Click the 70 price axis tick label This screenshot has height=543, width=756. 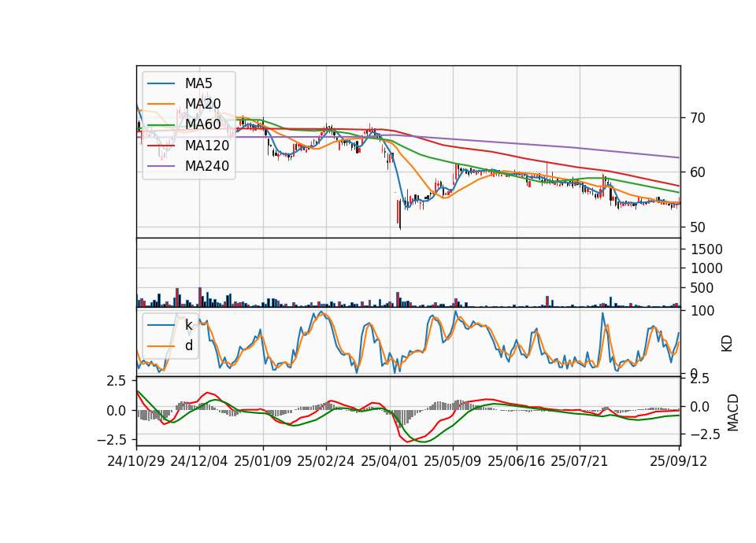(x=697, y=118)
